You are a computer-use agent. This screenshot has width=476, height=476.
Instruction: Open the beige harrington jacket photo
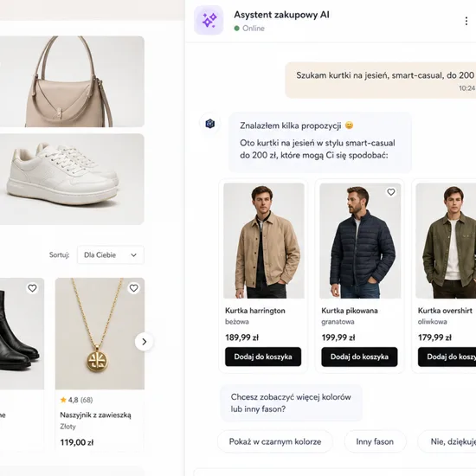264,241
